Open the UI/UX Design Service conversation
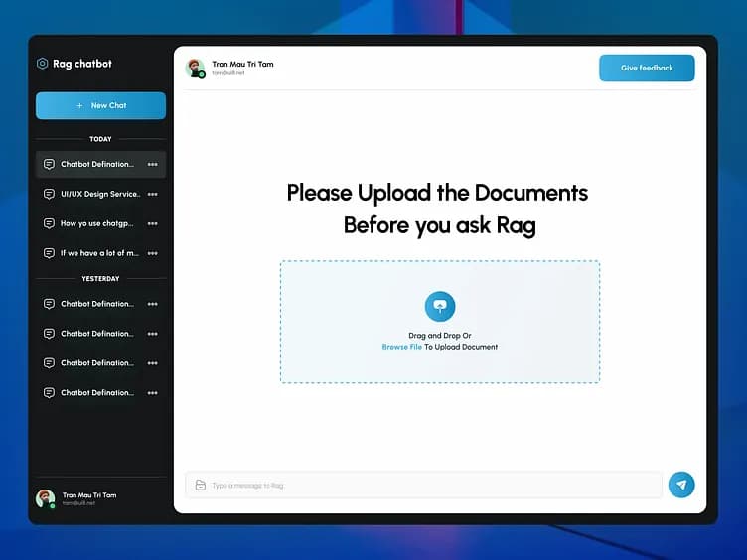Viewport: 747px width, 560px height. coord(99,194)
